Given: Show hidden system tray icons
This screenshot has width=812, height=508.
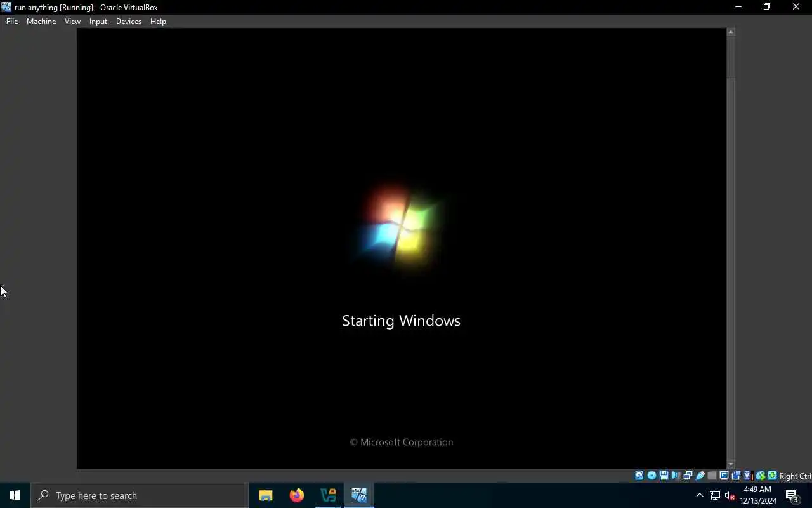Looking at the screenshot, I should click(700, 495).
